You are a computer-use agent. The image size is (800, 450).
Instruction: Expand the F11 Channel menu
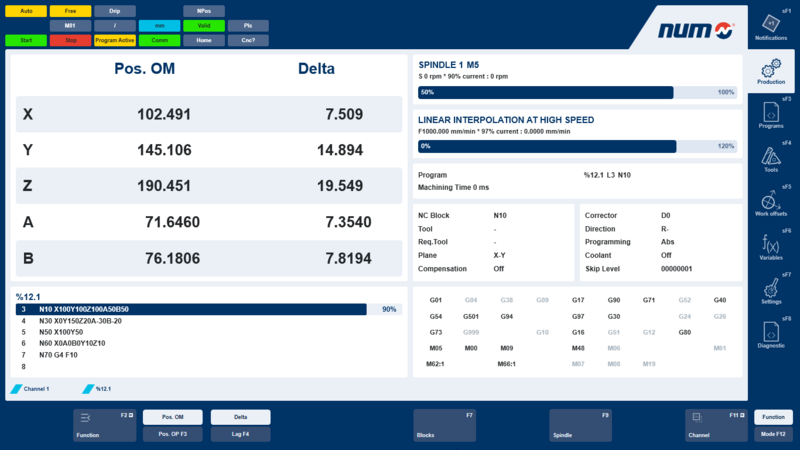pos(716,425)
